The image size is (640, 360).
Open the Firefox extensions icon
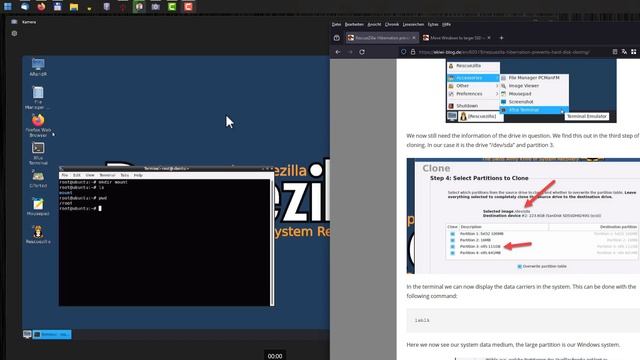[633, 52]
